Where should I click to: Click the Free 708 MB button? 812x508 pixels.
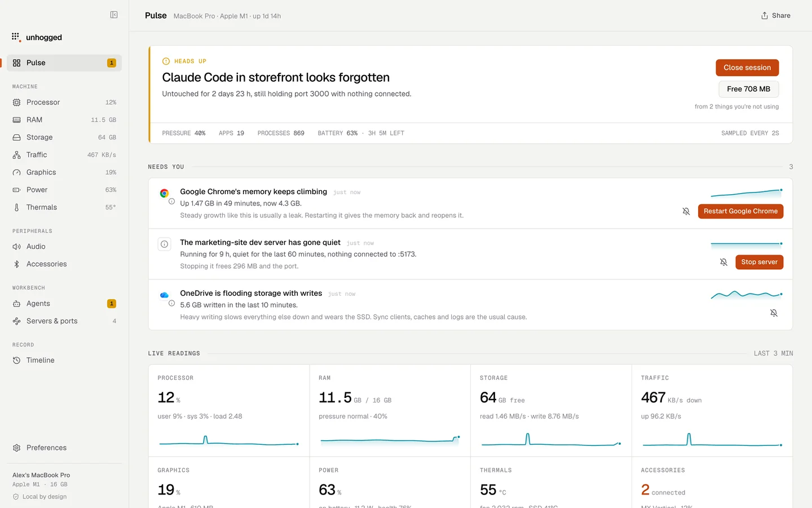[748, 89]
